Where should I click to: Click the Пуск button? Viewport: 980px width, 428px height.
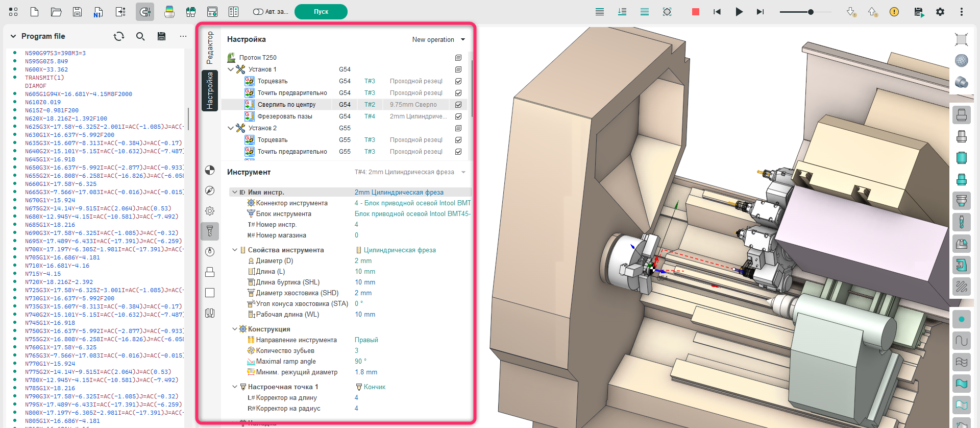point(321,12)
